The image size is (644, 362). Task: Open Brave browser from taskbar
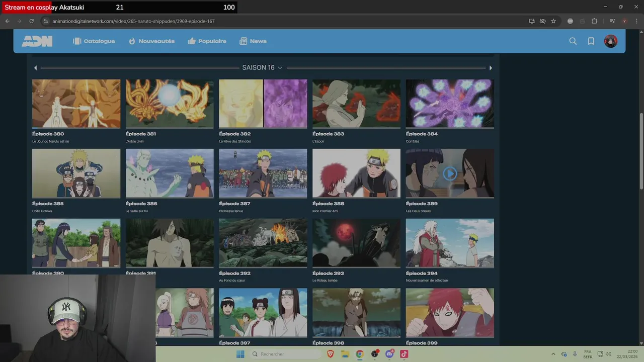(331, 354)
